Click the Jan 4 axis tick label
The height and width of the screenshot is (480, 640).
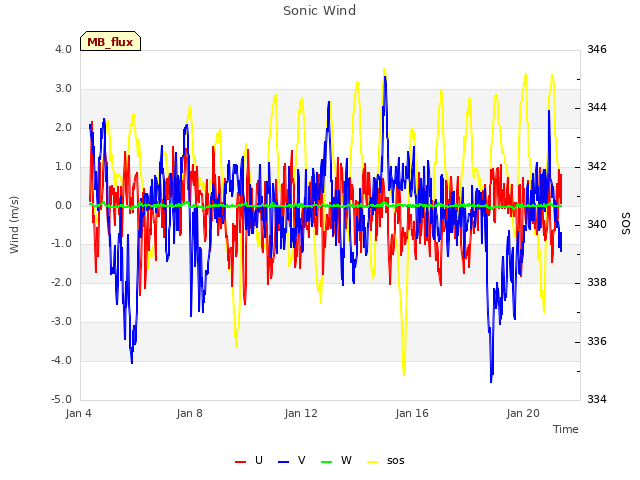(78, 413)
